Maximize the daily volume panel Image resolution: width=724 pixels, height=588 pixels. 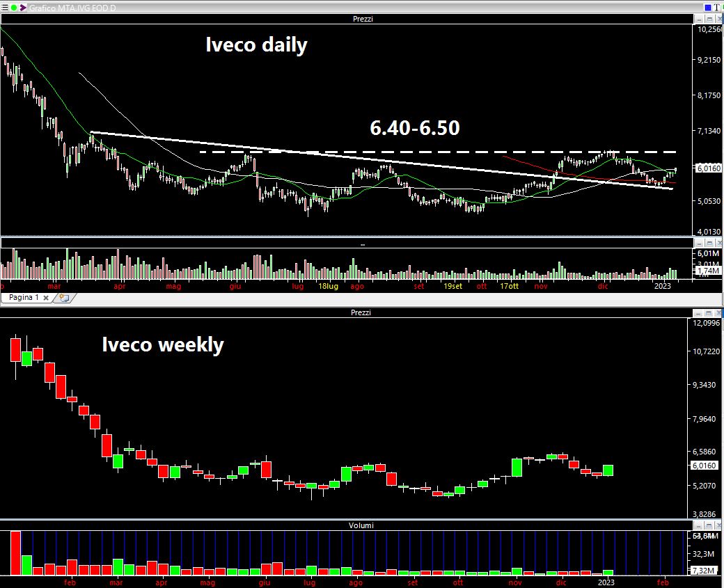pos(709,244)
